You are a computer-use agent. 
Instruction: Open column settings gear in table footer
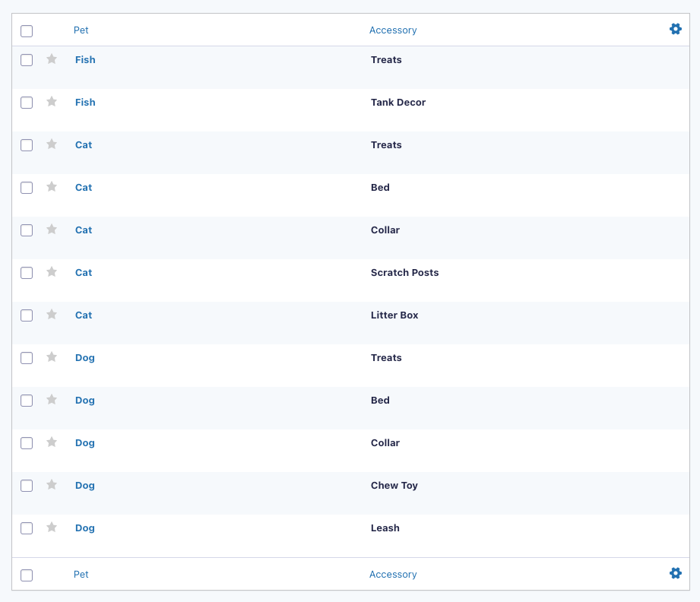click(676, 573)
